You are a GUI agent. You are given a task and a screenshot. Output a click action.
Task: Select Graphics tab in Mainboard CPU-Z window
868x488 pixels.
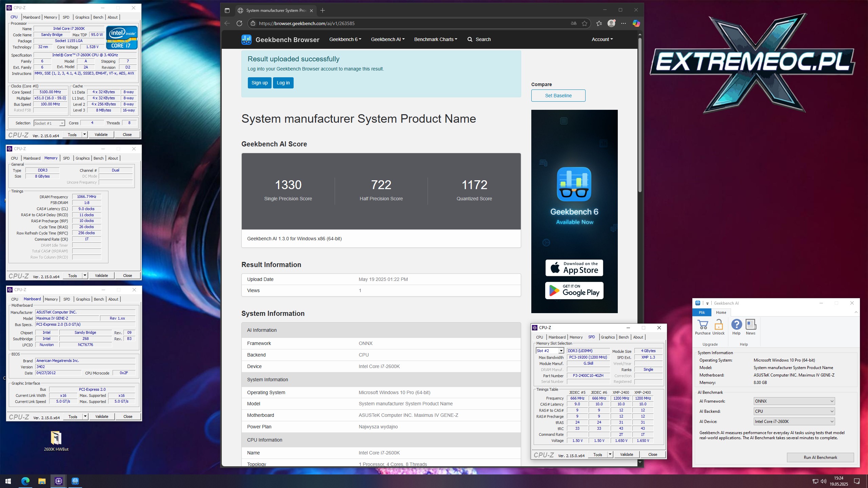(83, 299)
